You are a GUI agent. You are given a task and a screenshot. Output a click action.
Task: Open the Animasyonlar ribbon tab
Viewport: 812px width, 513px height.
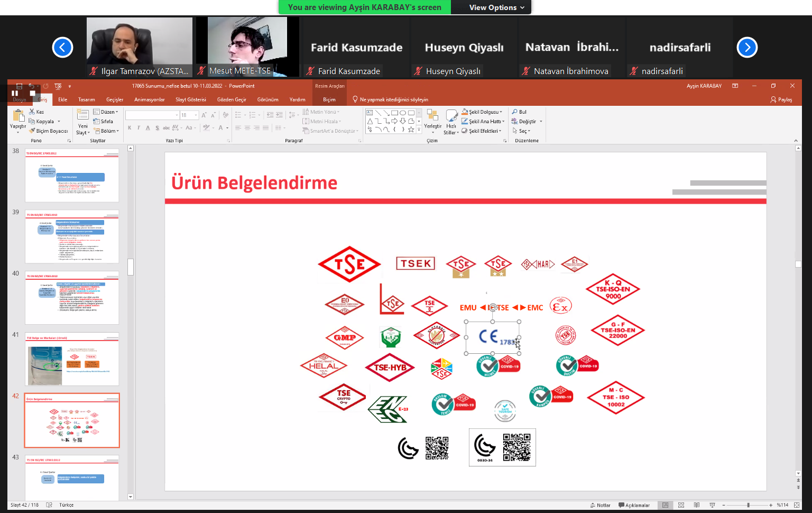150,99
